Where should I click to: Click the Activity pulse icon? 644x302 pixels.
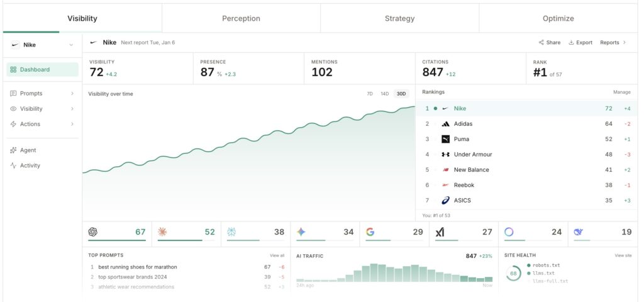click(13, 165)
